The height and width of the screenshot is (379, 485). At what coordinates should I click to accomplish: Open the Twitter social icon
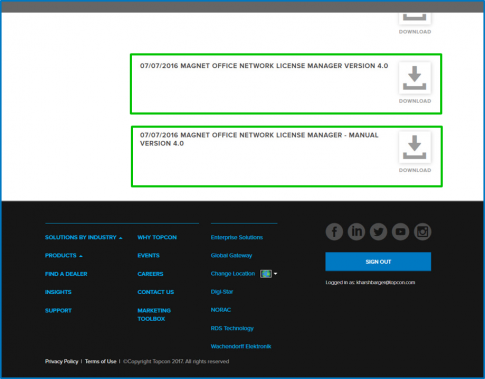378,232
